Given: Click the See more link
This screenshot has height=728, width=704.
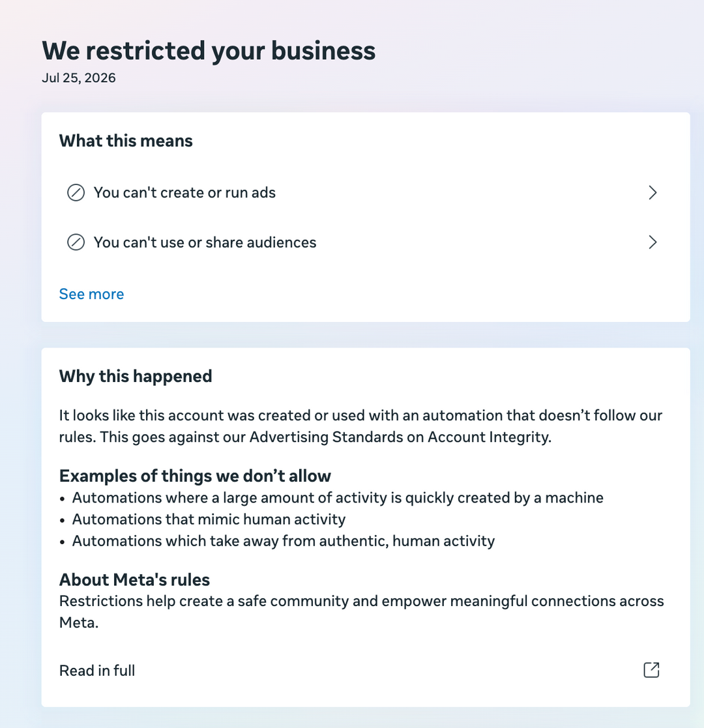Looking at the screenshot, I should (91, 294).
